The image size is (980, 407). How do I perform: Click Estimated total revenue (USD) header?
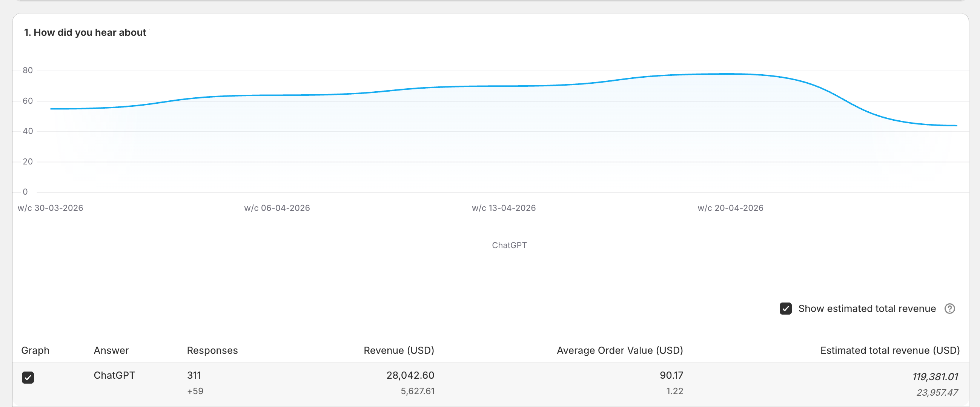pos(890,350)
